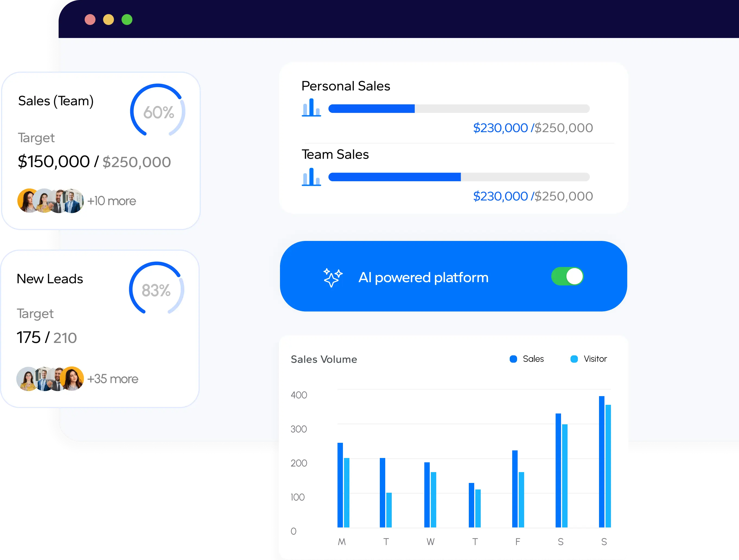Image resolution: width=739 pixels, height=560 pixels.
Task: Open the +10 more team members link
Action: tap(112, 201)
